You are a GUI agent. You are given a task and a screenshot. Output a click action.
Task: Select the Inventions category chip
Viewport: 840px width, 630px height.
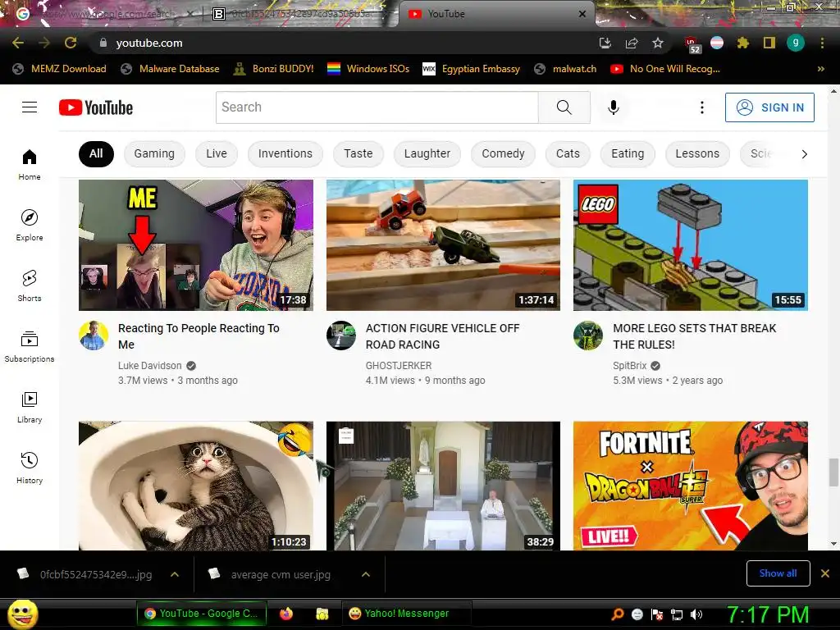(285, 153)
